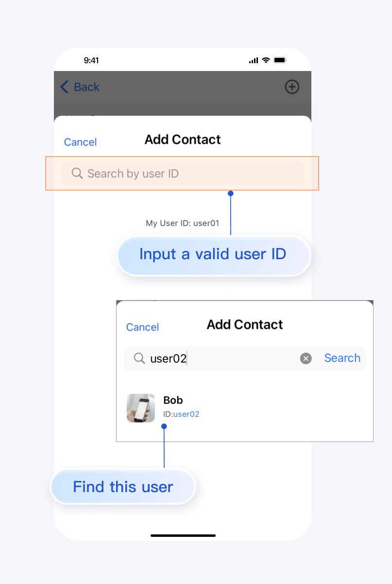Tap the Back chevron arrow icon

click(64, 87)
